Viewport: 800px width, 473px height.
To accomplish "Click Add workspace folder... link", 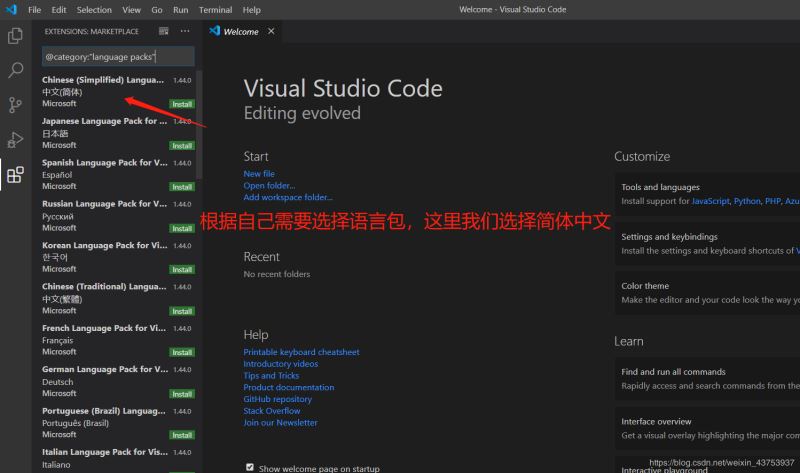I will 288,197.
